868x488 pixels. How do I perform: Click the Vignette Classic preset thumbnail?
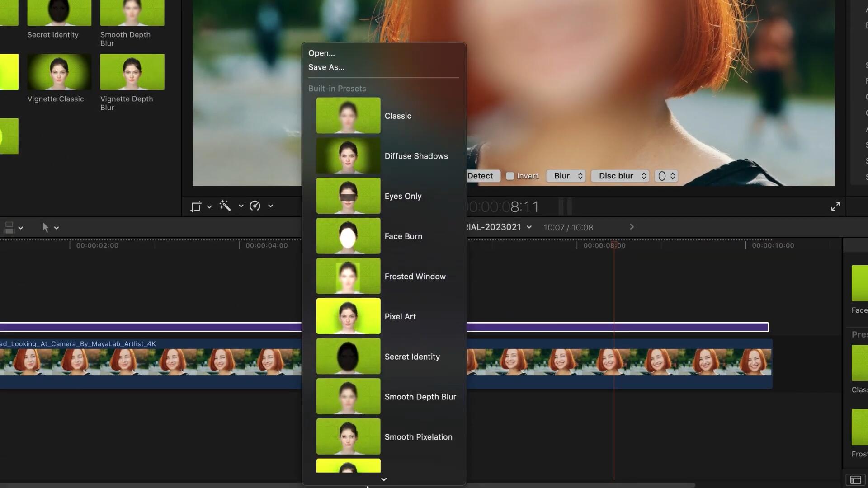59,72
